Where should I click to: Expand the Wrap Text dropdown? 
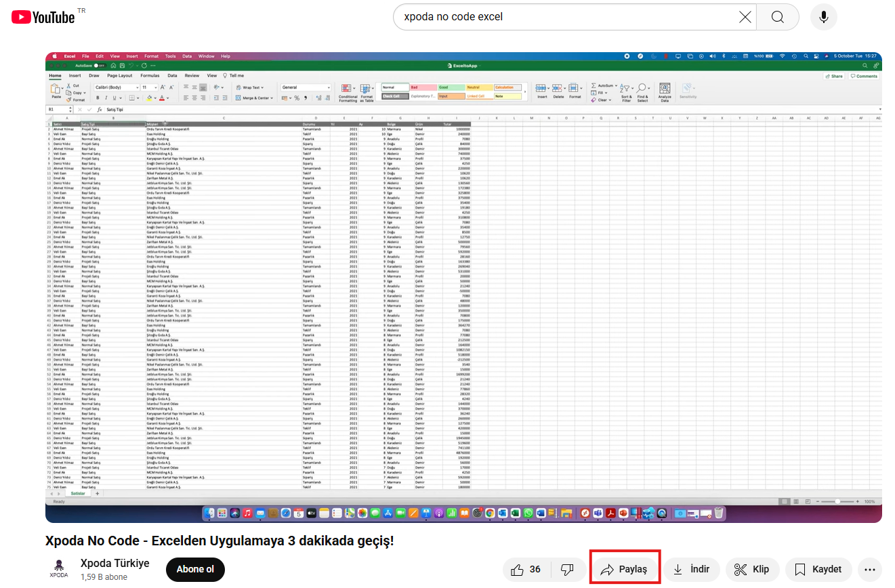tap(262, 87)
